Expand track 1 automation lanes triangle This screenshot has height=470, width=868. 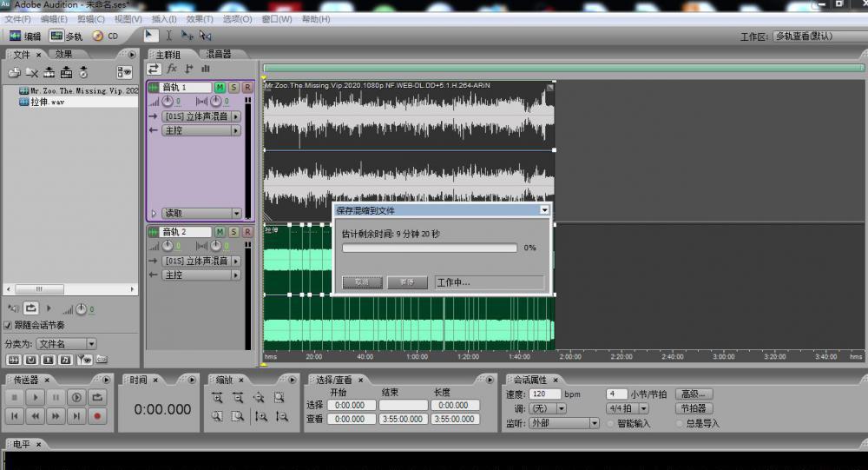click(154, 214)
